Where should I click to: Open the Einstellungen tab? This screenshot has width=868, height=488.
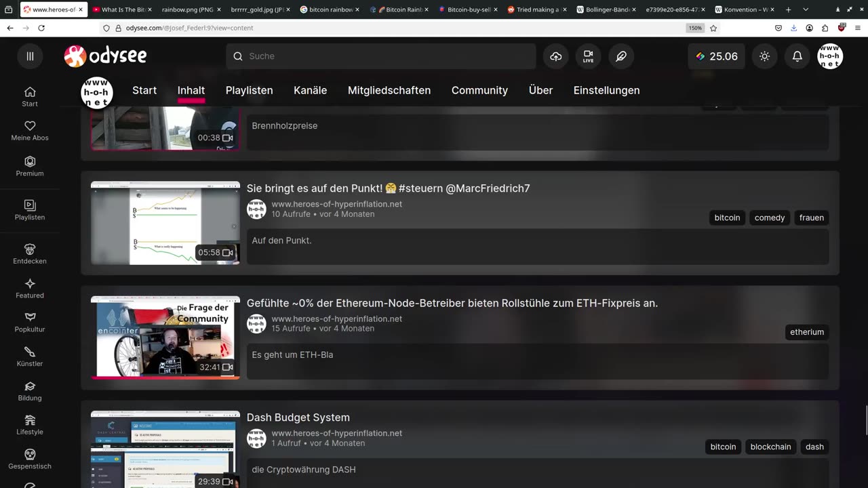pos(606,90)
